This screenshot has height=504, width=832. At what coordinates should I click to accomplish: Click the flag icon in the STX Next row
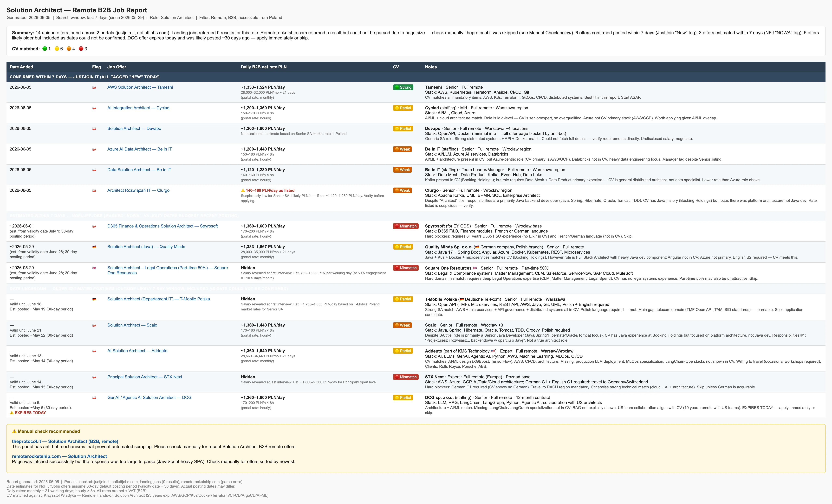pos(94,377)
